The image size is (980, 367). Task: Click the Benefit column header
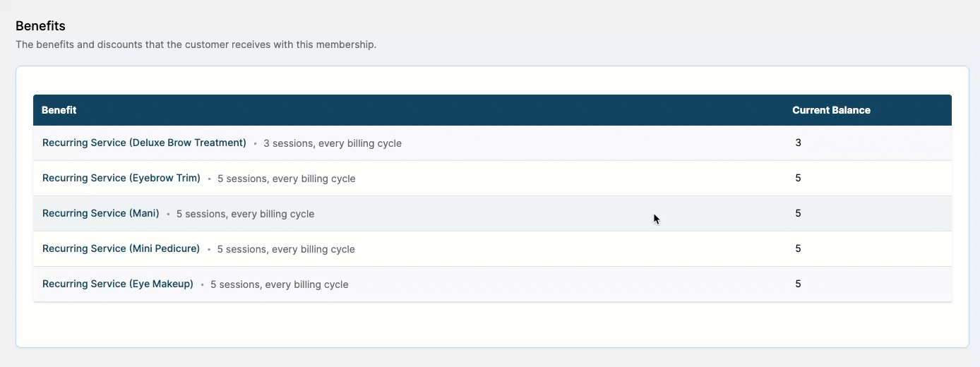tap(59, 110)
